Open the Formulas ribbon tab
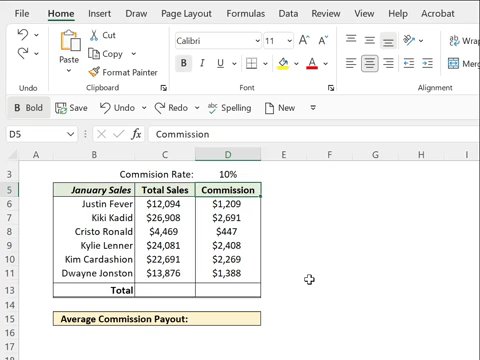The width and height of the screenshot is (480, 360). point(246,14)
